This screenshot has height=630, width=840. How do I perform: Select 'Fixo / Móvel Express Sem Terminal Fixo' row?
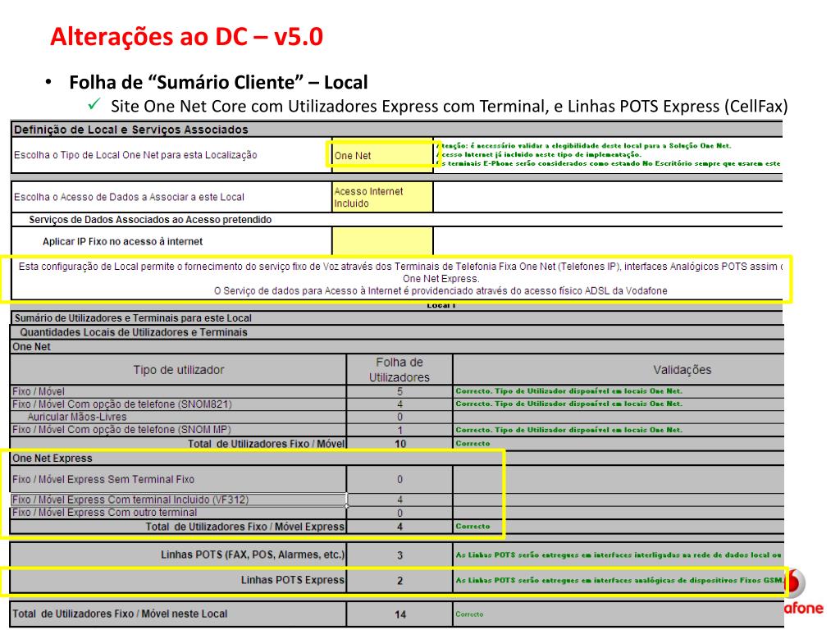click(x=103, y=479)
